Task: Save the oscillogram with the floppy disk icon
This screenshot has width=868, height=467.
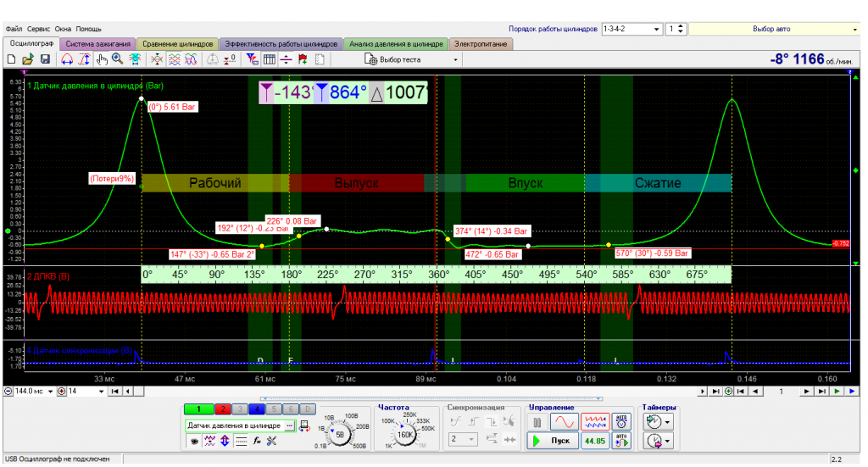Action: point(45,59)
